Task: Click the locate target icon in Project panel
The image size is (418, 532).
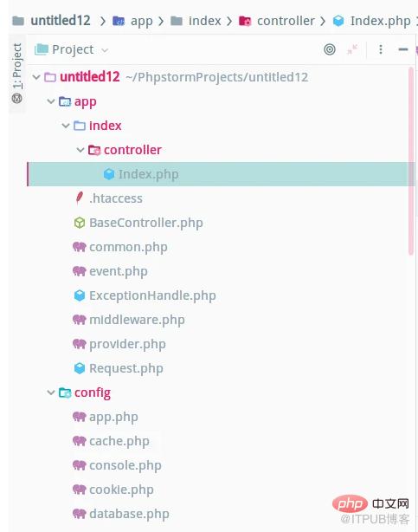Action: coord(330,49)
